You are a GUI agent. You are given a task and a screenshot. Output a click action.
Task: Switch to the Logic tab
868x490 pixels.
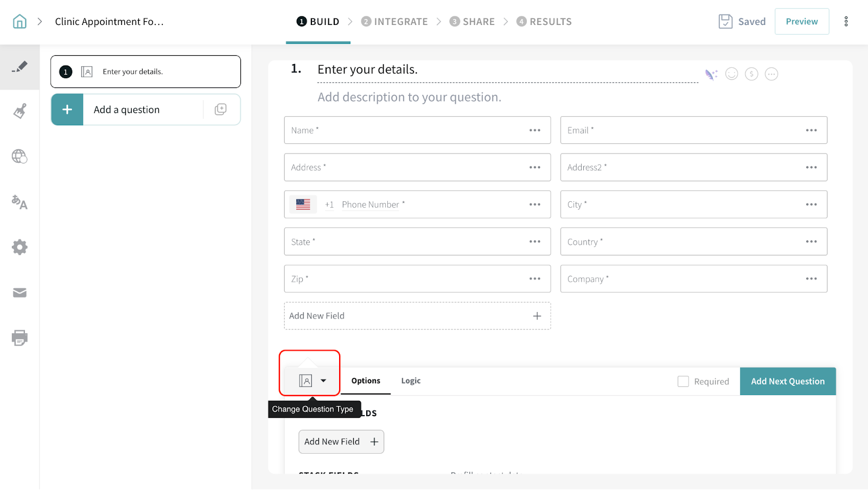411,381
